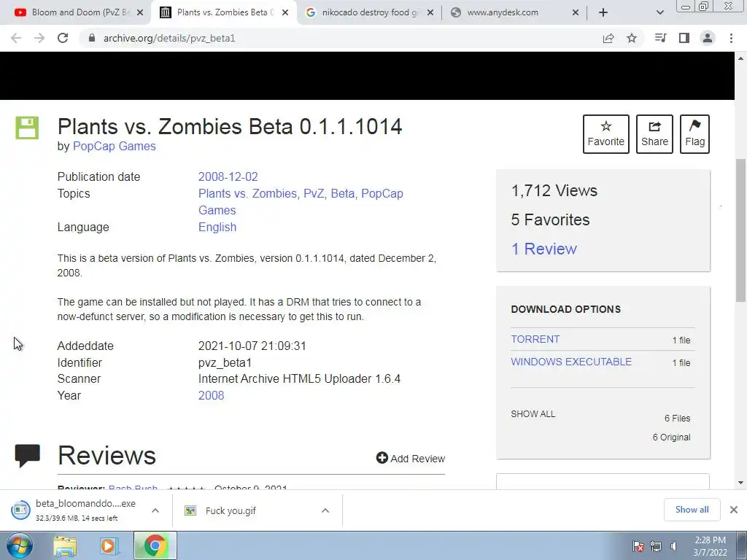Bookmark this page with the star icon

(632, 38)
